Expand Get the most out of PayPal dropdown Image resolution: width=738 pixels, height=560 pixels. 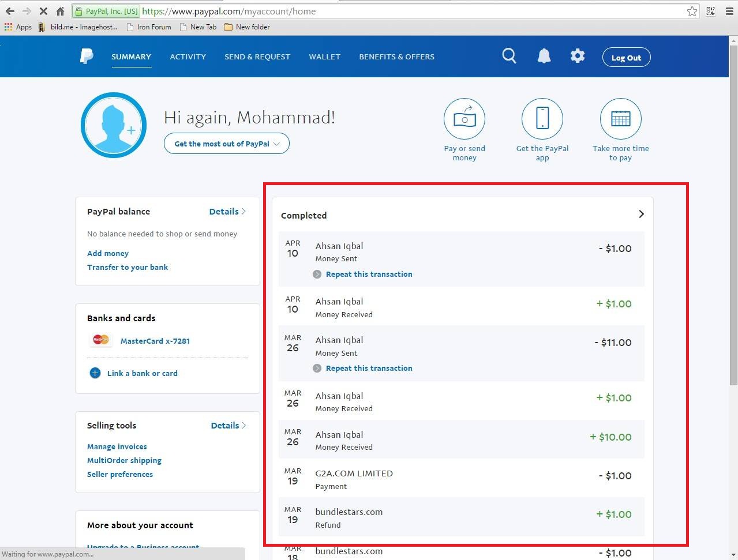tap(227, 144)
